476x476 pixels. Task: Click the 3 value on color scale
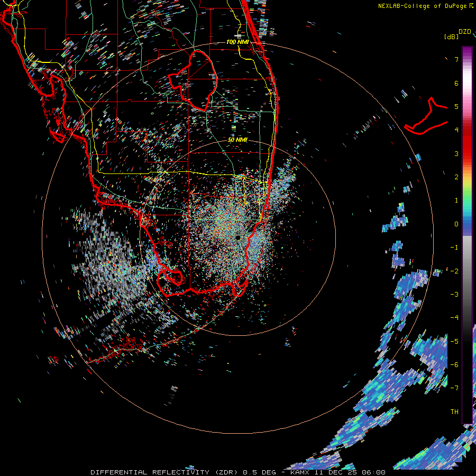click(x=456, y=153)
